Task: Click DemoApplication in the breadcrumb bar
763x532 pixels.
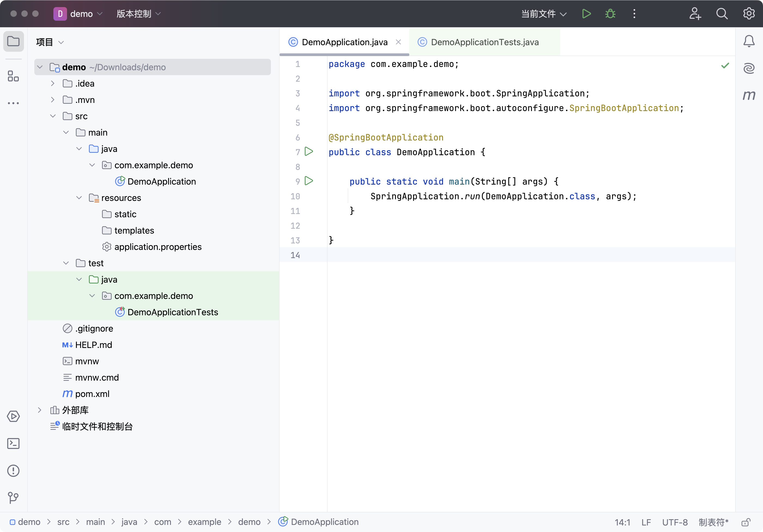Action: [318, 522]
